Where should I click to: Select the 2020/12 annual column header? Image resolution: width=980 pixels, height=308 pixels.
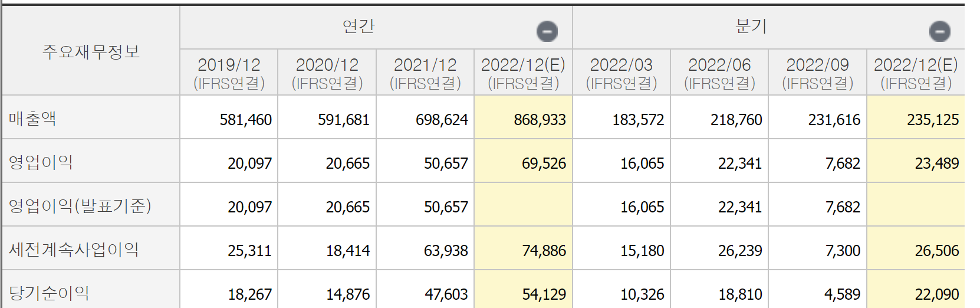pyautogui.click(x=327, y=73)
